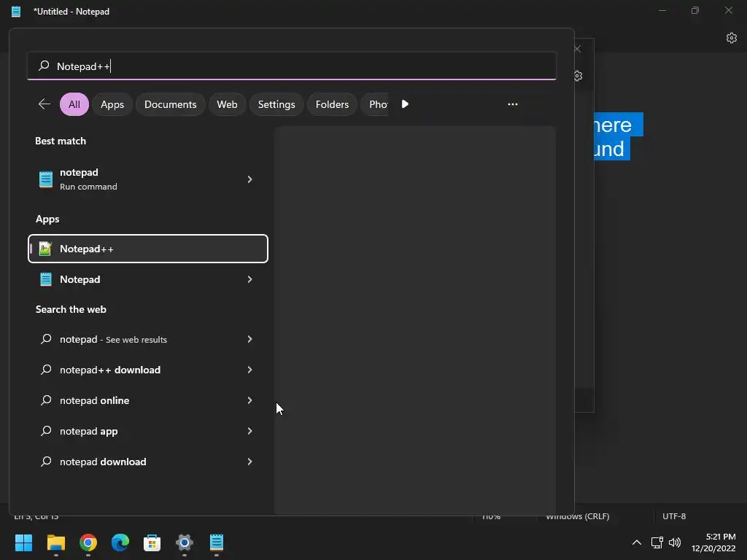Click the network icon in system tray
The image size is (747, 560).
pyautogui.click(x=657, y=542)
